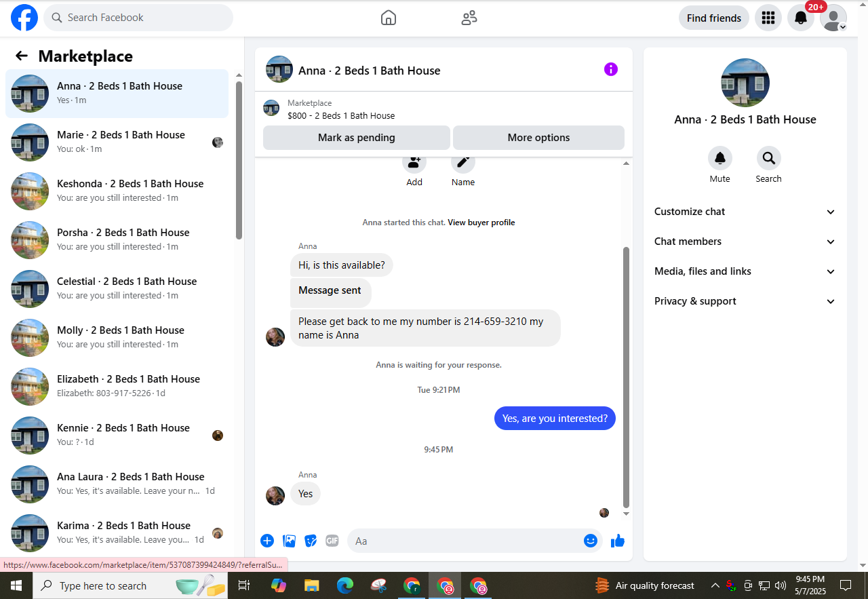Click the message 'Hi, is this available?'
Image resolution: width=868 pixels, height=599 pixels.
(342, 265)
